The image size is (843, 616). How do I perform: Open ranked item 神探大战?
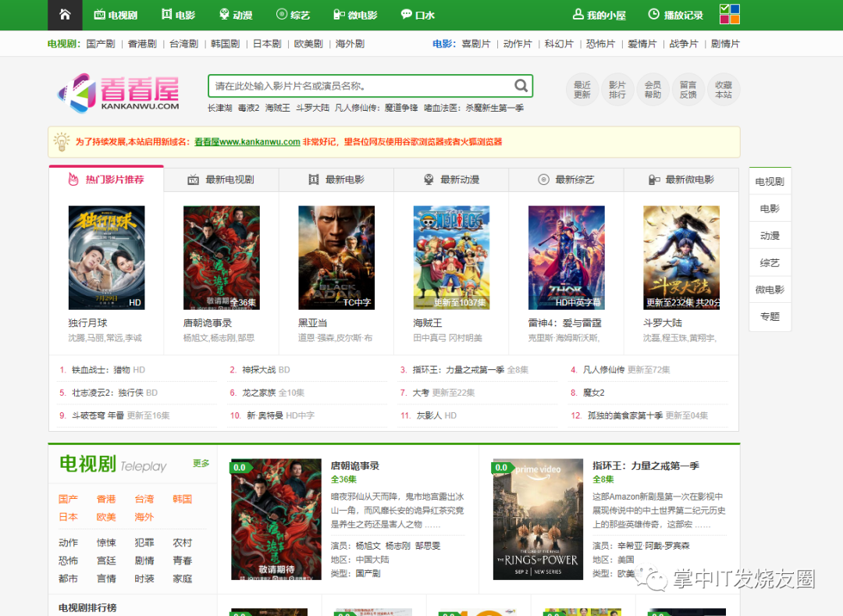click(x=259, y=370)
